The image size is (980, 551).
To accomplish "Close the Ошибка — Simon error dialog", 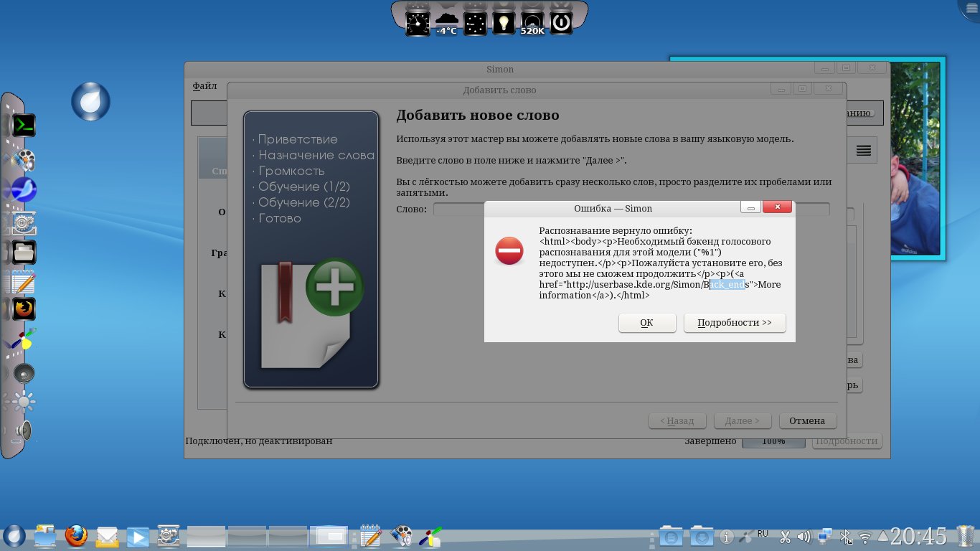I will coord(777,208).
